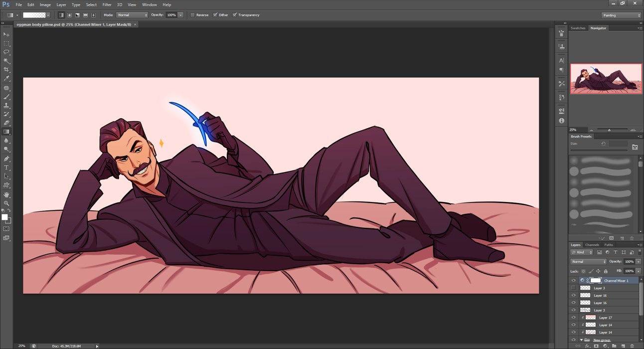Close the eggman body pillow.psd tab
Screen dimensions: 644x349
tap(135, 24)
